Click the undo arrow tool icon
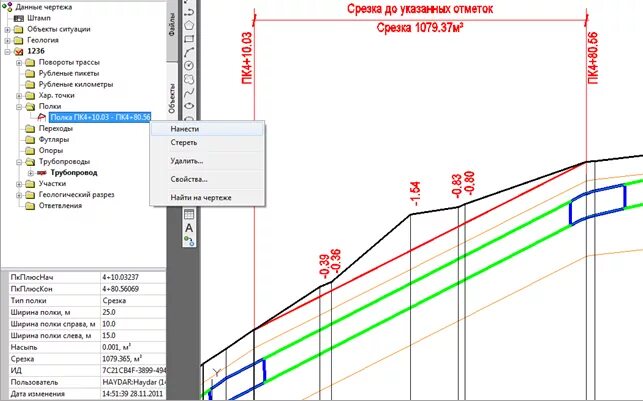Screen dimensions: 643x401 pos(189,11)
